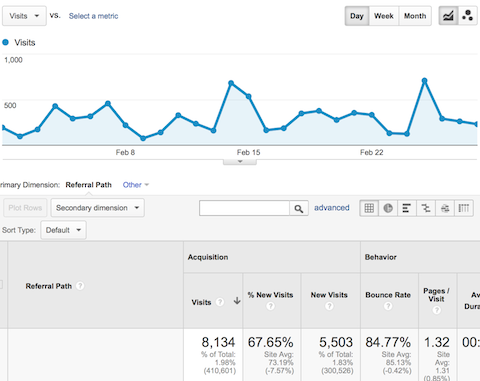Screen dimensions: 480x381
Task: Open the Sort Type Default dropdown
Action: (63, 230)
